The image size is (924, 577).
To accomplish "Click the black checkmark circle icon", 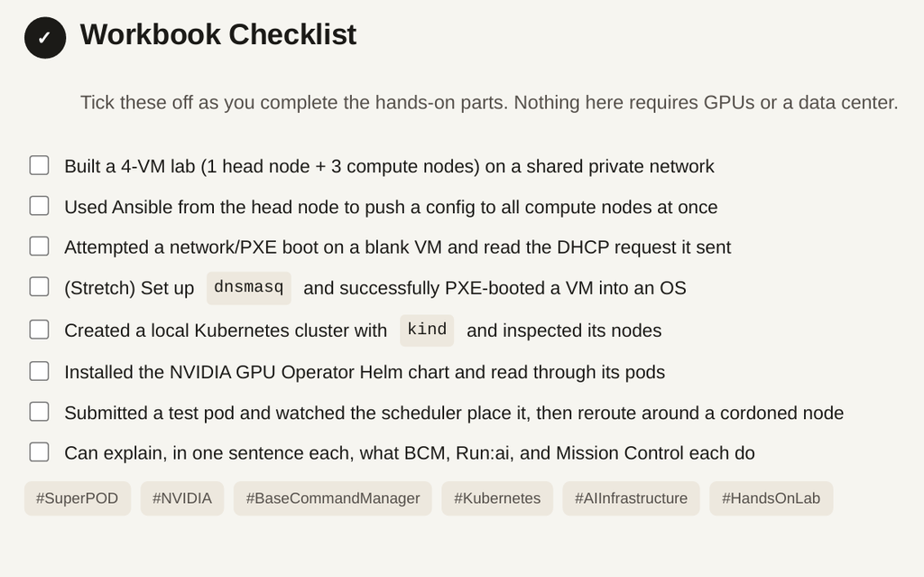I will 45,38.
